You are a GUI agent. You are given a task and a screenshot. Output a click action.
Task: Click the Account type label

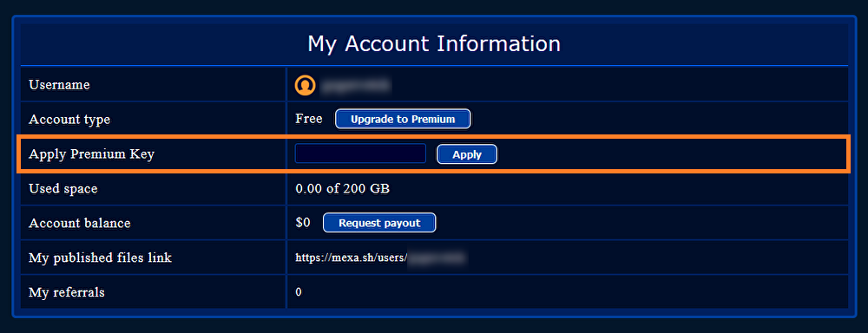69,119
